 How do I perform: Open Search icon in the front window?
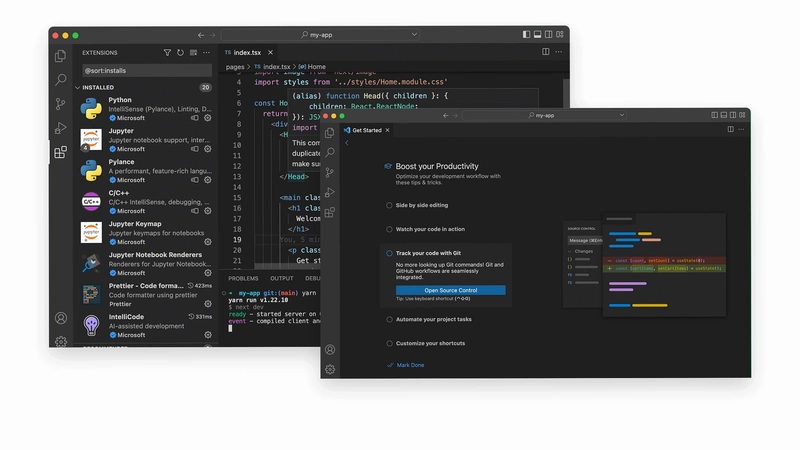pos(330,152)
